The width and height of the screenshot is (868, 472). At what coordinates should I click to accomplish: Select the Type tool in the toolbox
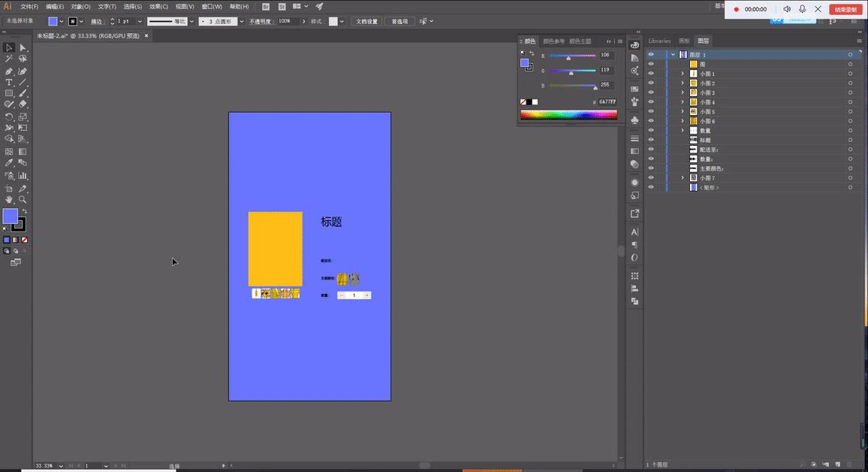pos(9,83)
